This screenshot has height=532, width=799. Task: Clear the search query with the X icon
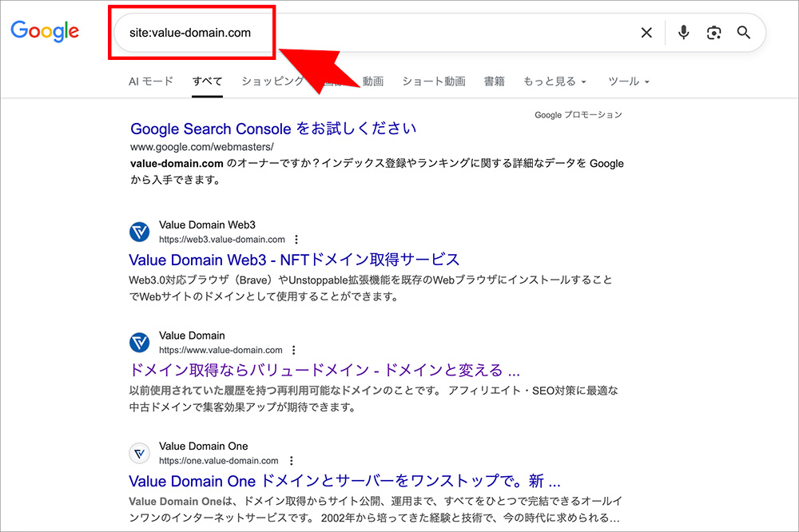(646, 33)
